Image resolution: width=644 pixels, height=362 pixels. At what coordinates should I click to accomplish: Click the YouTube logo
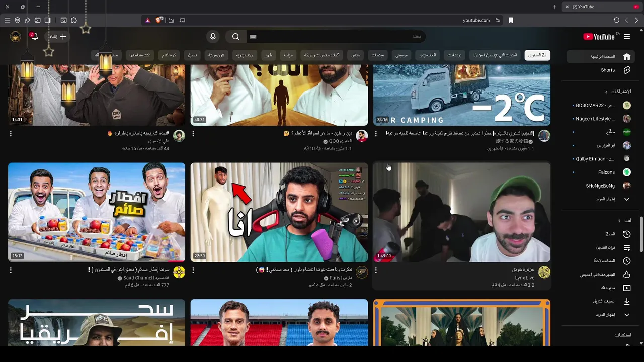(599, 37)
